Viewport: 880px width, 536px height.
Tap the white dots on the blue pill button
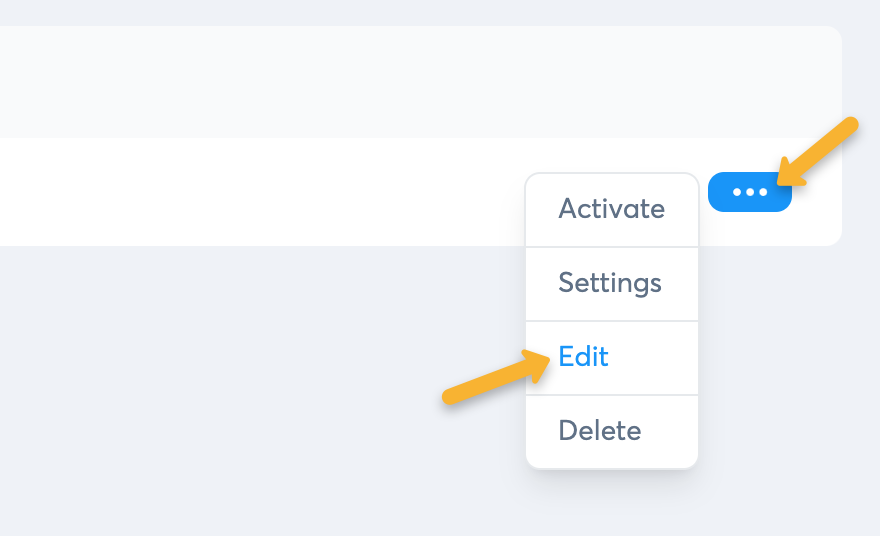(750, 192)
